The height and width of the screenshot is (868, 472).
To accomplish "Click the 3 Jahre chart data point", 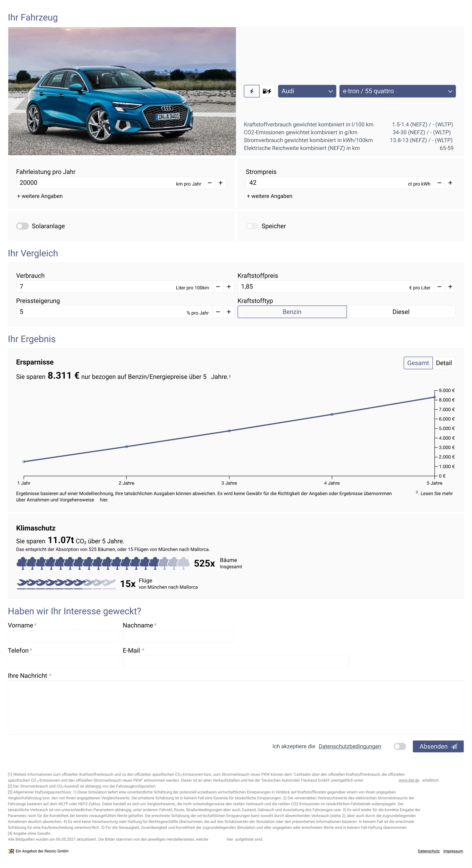I will click(x=229, y=431).
